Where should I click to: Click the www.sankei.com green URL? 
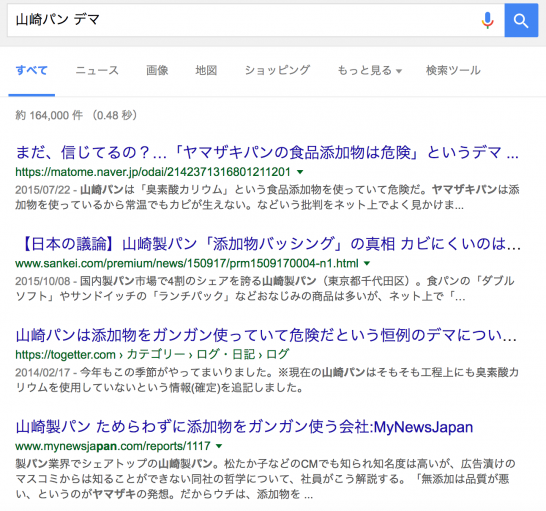tap(187, 263)
